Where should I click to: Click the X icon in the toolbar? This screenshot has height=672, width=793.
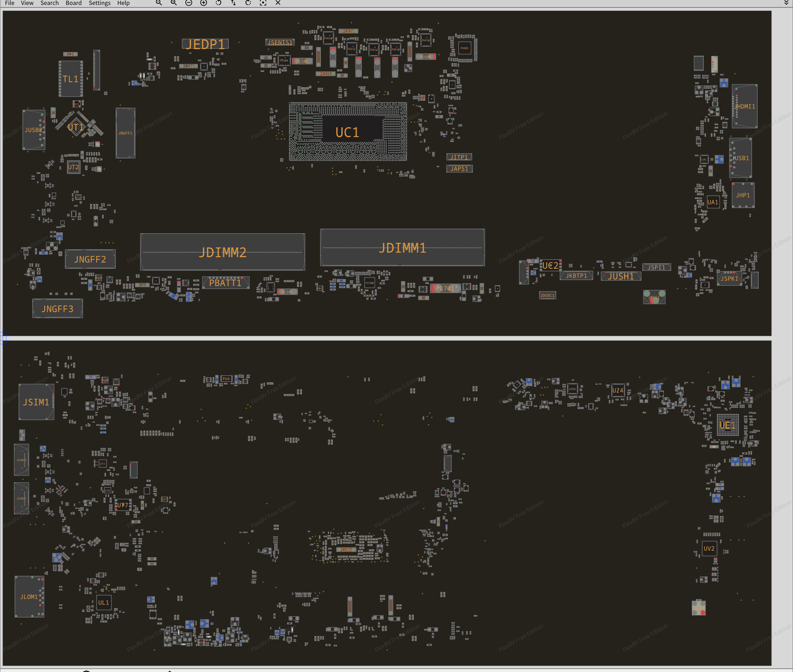tap(278, 3)
